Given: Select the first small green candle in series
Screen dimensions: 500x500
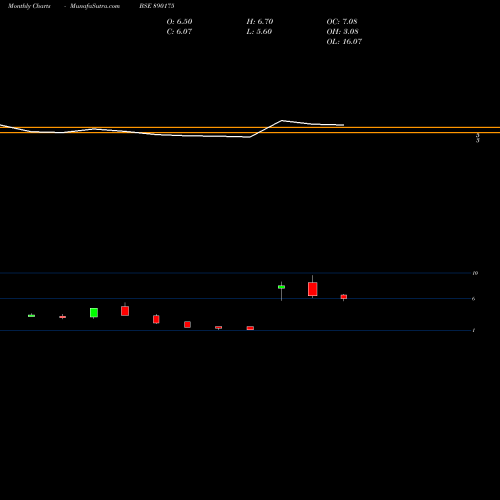Looking at the screenshot, I should click(31, 316).
